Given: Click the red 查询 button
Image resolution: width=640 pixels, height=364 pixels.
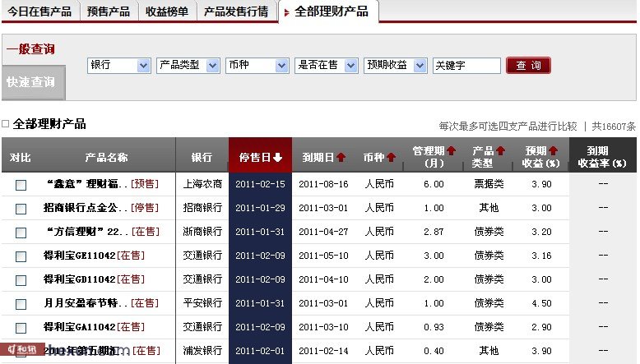Looking at the screenshot, I should [528, 65].
